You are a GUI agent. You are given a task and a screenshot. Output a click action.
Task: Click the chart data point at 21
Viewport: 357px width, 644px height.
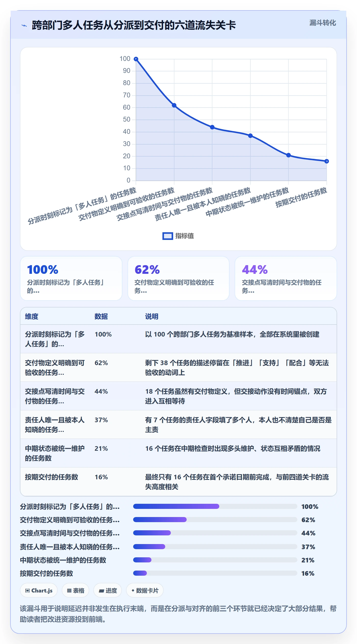click(x=288, y=155)
